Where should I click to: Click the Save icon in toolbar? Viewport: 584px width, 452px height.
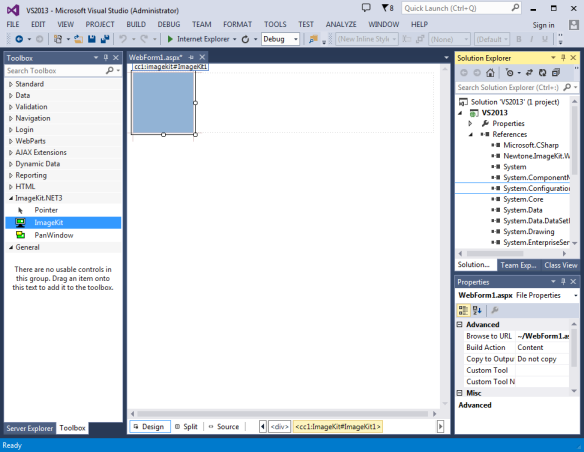[92, 39]
